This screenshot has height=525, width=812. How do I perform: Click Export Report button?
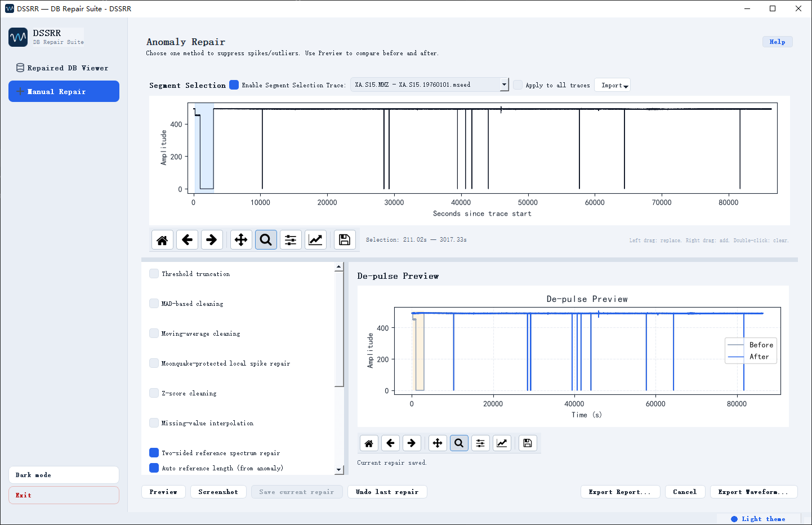coord(619,492)
